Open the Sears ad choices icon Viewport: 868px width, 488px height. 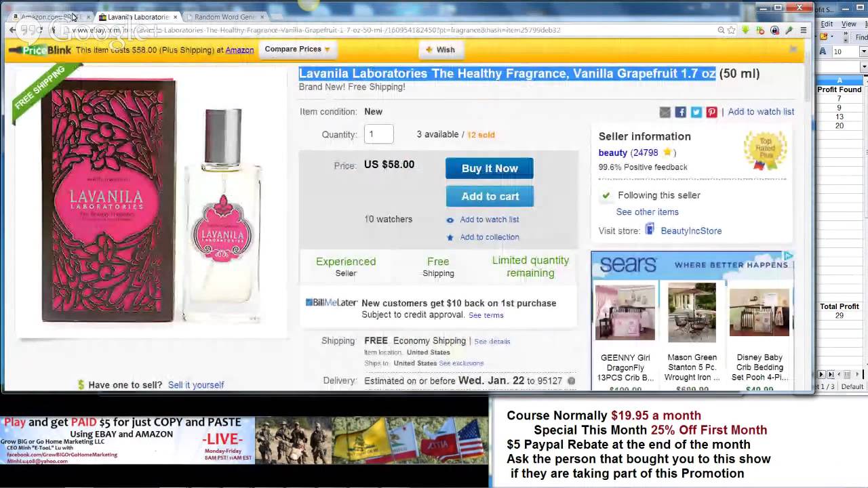[x=788, y=256]
